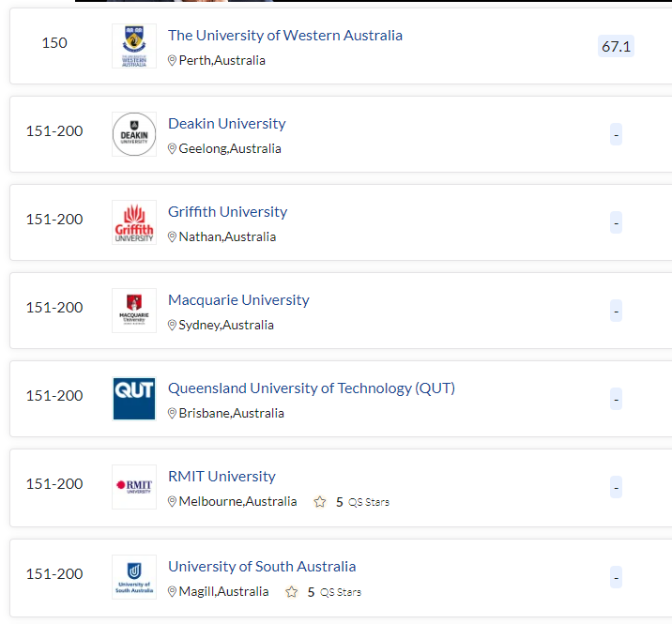Click the 151-200 rank for RMIT University

pos(54,484)
